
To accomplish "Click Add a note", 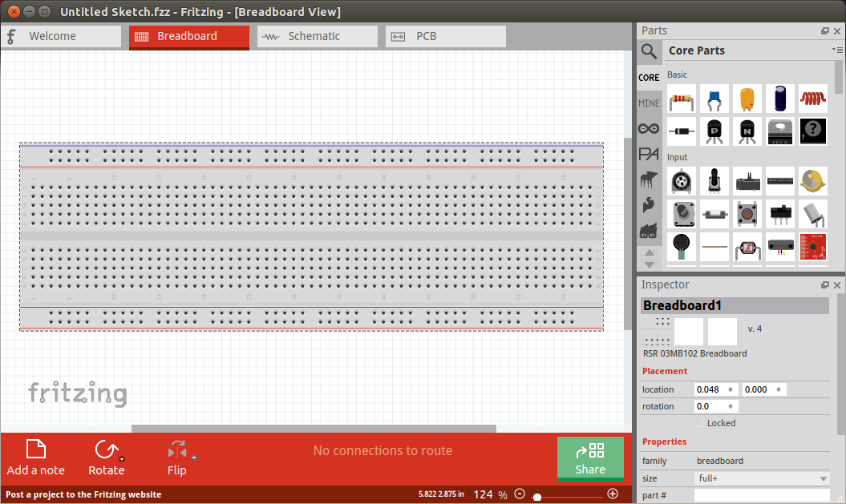I will coord(35,457).
